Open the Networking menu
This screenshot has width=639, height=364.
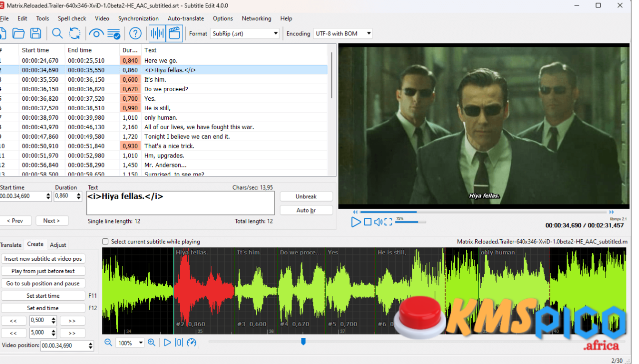coord(257,18)
